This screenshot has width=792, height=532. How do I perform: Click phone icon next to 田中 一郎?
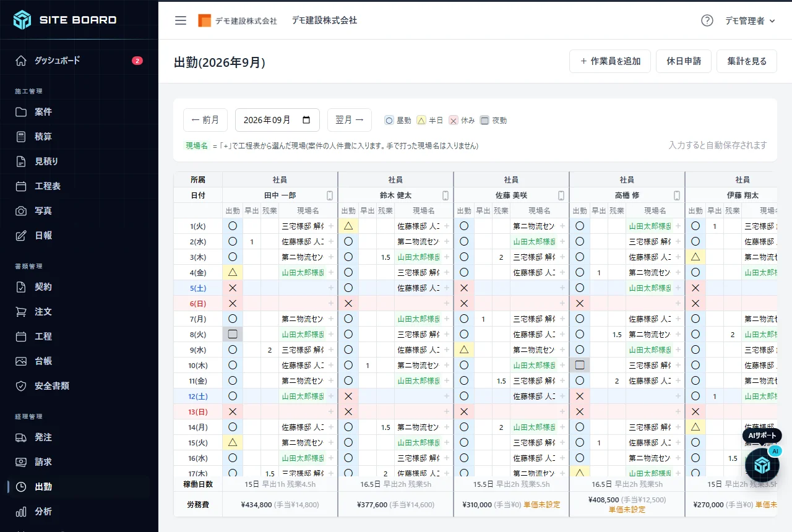(330, 195)
